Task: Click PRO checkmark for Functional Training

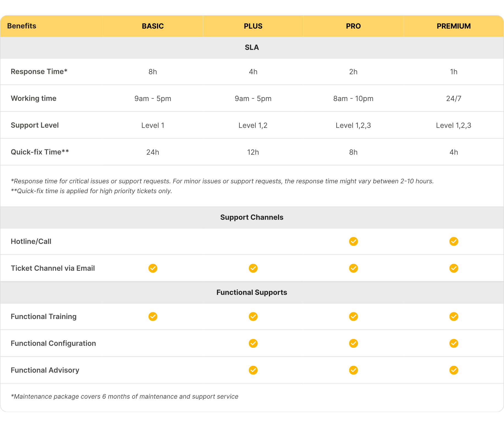Action: click(x=353, y=316)
